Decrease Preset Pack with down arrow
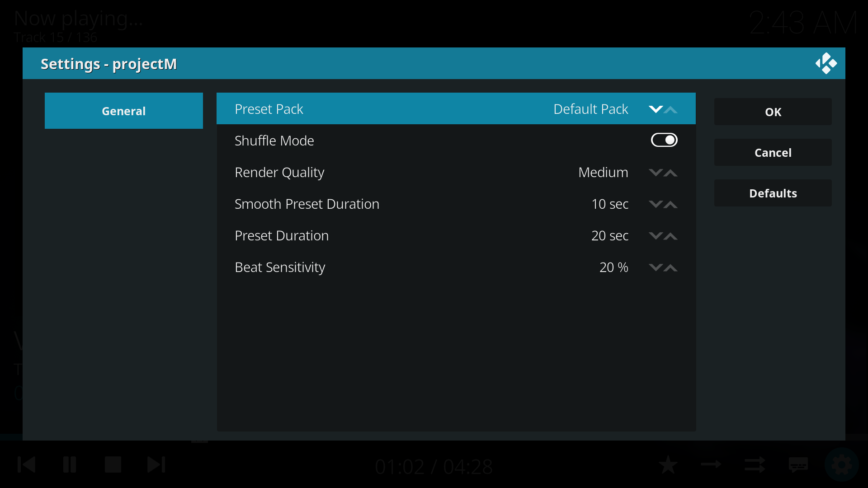Screen dimensions: 868x488 656,109
